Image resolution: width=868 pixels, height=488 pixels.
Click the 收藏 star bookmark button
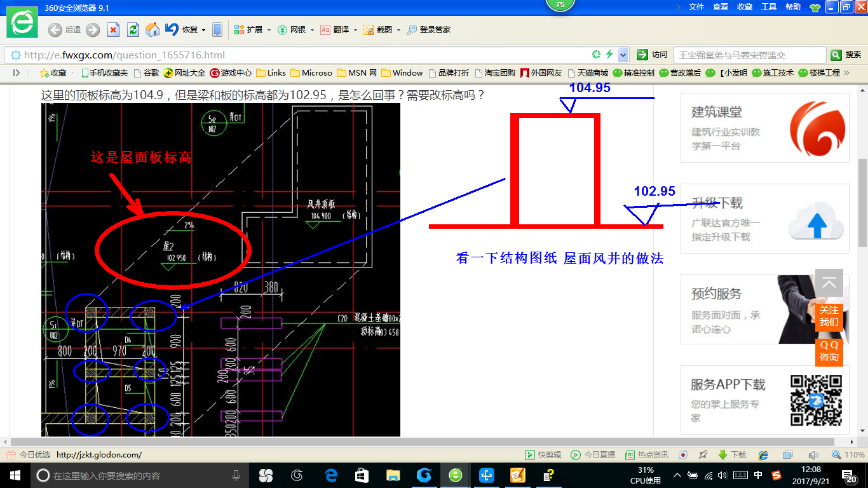click(x=53, y=73)
